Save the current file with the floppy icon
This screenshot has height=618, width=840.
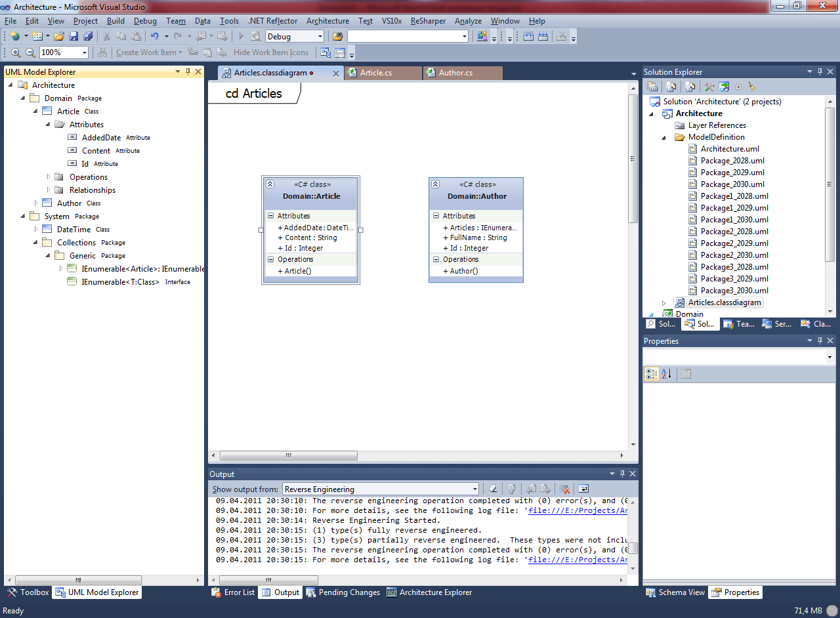click(73, 36)
